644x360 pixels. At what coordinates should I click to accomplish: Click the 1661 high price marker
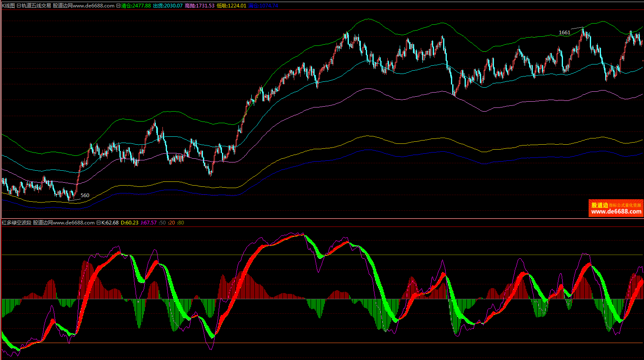pyautogui.click(x=564, y=33)
